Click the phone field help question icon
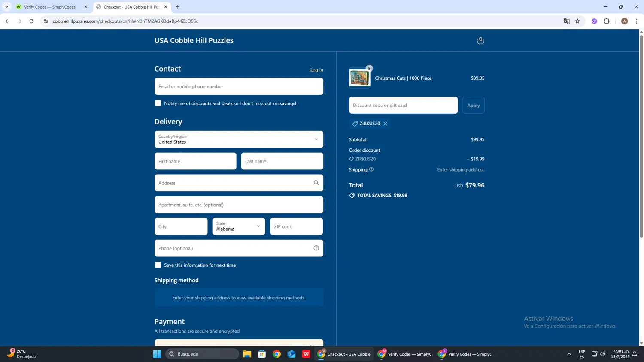The image size is (644, 362). click(x=316, y=248)
